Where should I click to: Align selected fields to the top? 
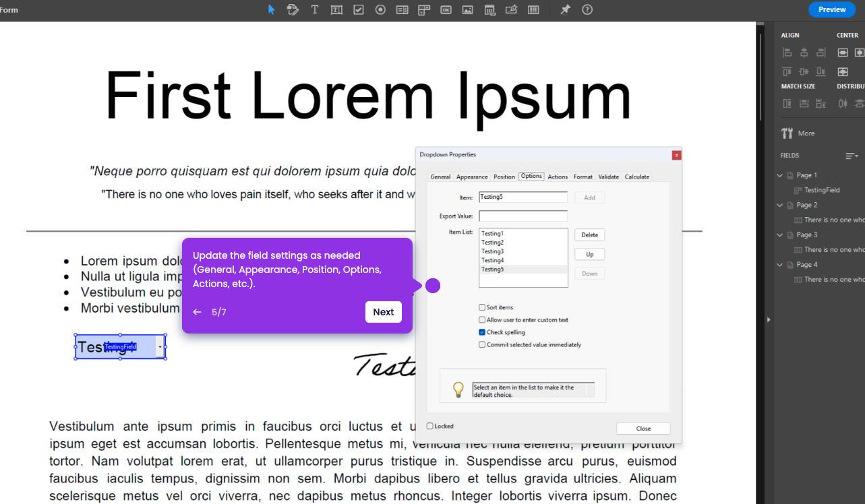[x=787, y=71]
